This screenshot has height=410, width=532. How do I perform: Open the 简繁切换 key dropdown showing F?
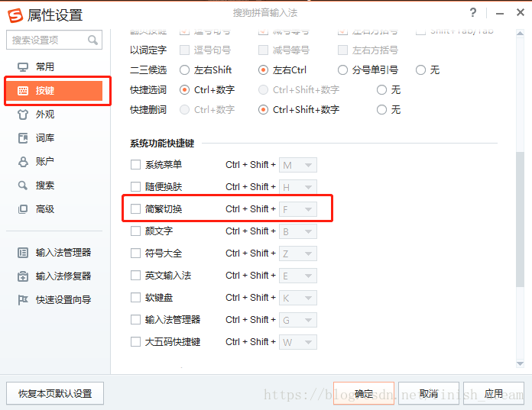coord(298,209)
